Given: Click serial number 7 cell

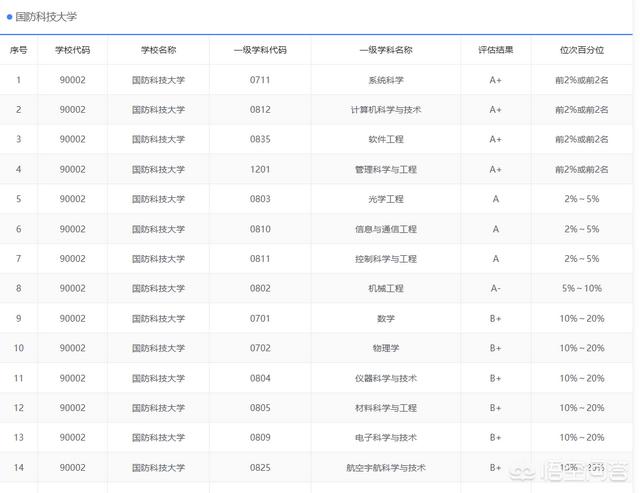Looking at the screenshot, I should pyautogui.click(x=18, y=259).
